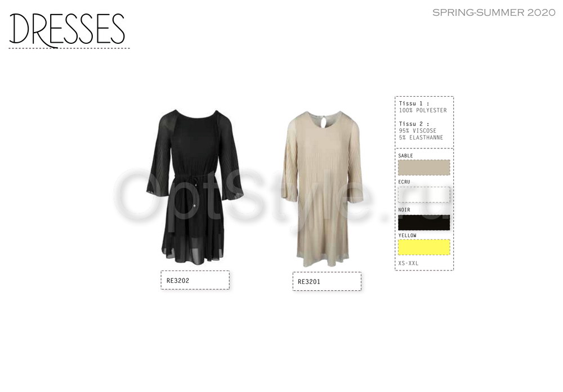Click the 5% ELASTHANNE text line

tap(421, 137)
